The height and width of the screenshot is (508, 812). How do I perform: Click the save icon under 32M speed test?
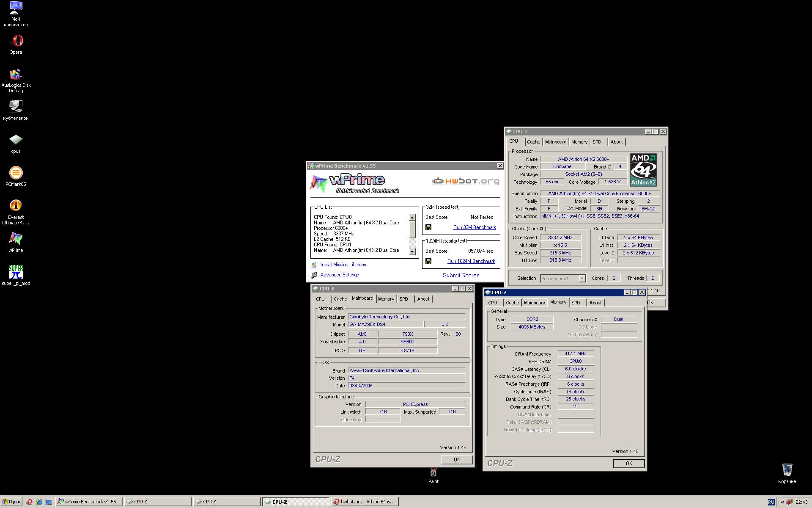(x=428, y=227)
